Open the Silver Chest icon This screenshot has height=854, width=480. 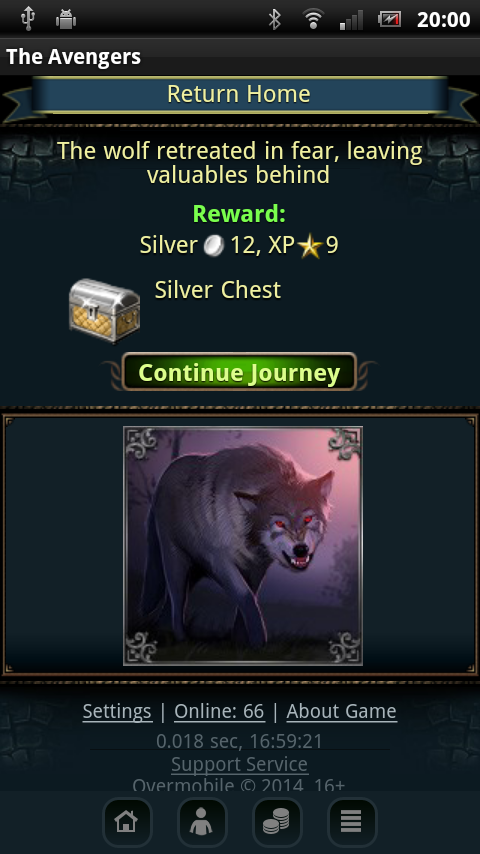[104, 310]
